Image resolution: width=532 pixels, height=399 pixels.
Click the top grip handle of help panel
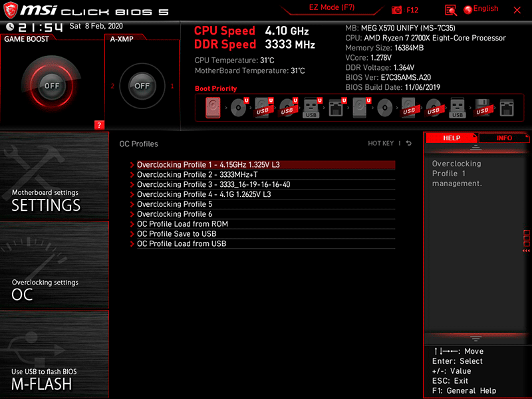[x=475, y=147]
